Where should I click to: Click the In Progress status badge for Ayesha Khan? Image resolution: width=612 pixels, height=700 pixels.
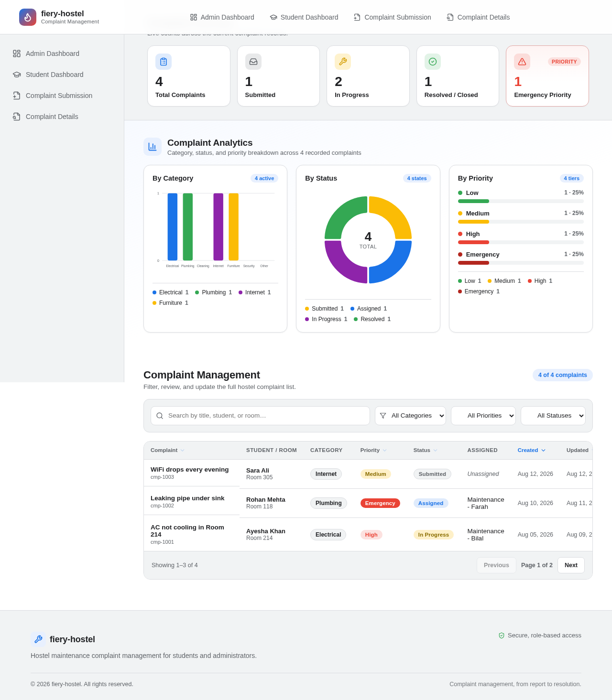click(x=433, y=535)
